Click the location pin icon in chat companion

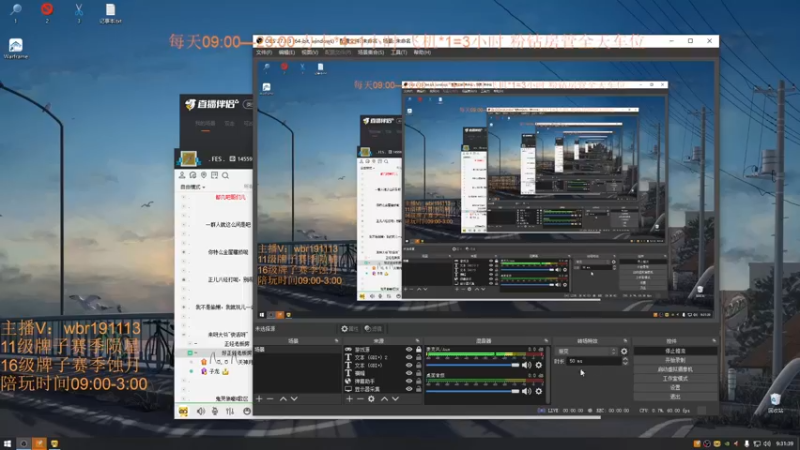coord(204,175)
